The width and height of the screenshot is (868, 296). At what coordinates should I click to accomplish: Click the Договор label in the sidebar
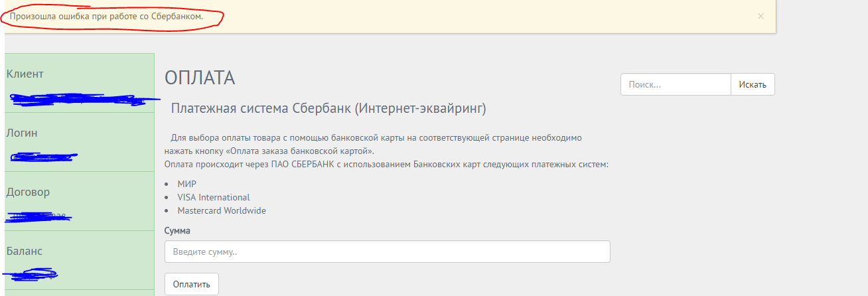coord(28,192)
